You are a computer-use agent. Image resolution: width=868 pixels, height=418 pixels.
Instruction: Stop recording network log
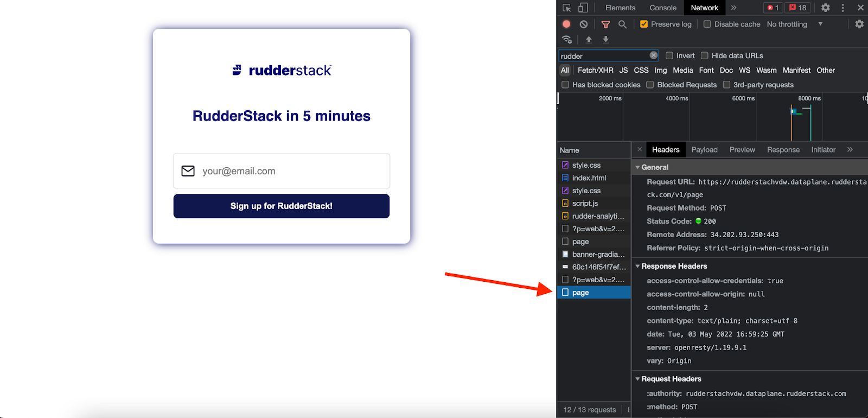click(x=566, y=24)
